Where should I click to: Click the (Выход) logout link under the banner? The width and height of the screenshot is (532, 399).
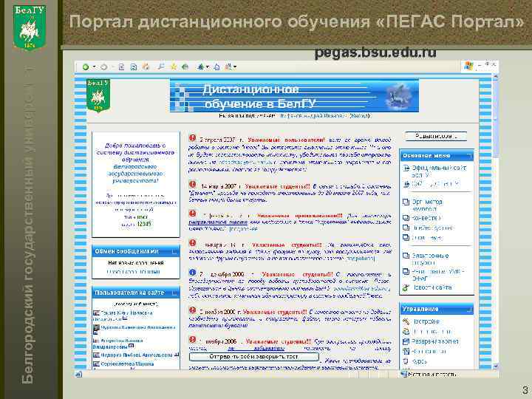click(x=359, y=116)
